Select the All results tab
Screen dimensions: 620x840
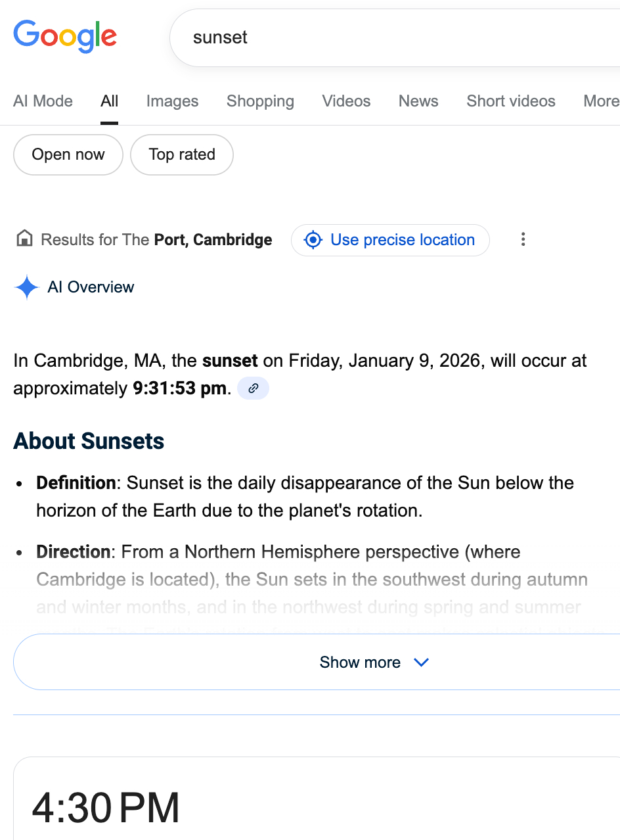pos(110,101)
